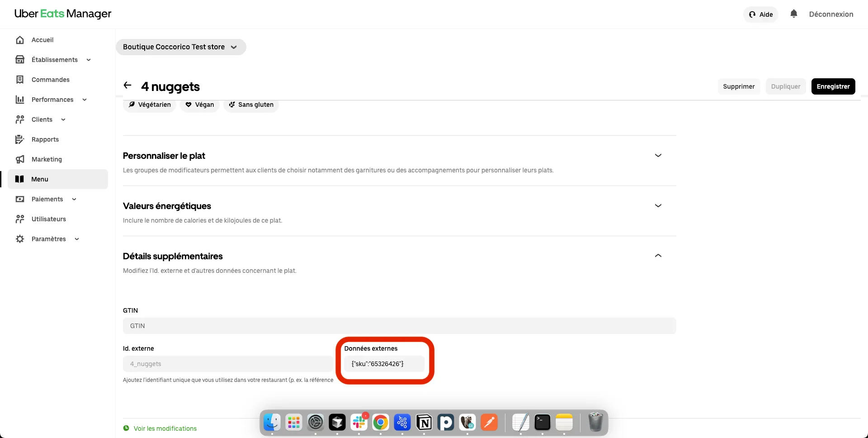The height and width of the screenshot is (438, 868).
Task: Toggle the Végan dietary tag
Action: pyautogui.click(x=200, y=105)
